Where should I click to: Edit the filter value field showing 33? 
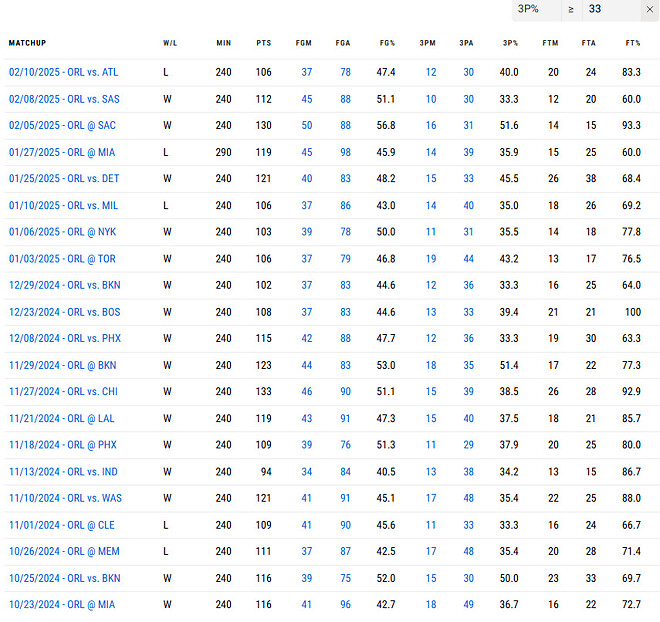(x=612, y=9)
